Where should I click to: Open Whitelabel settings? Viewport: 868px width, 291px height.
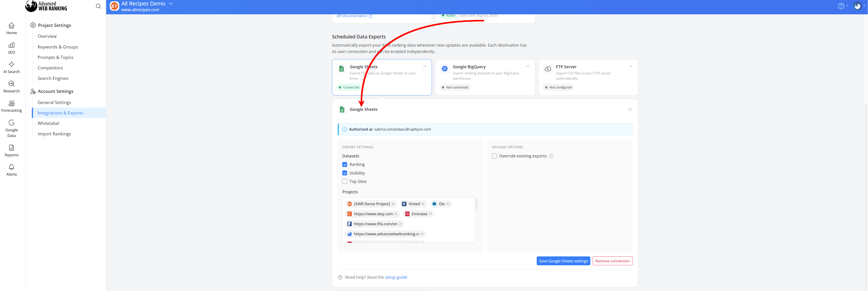pyautogui.click(x=49, y=123)
